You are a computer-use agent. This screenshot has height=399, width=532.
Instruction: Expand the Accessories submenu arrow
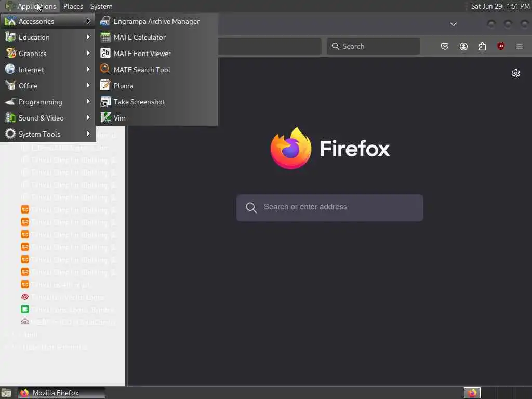point(88,21)
